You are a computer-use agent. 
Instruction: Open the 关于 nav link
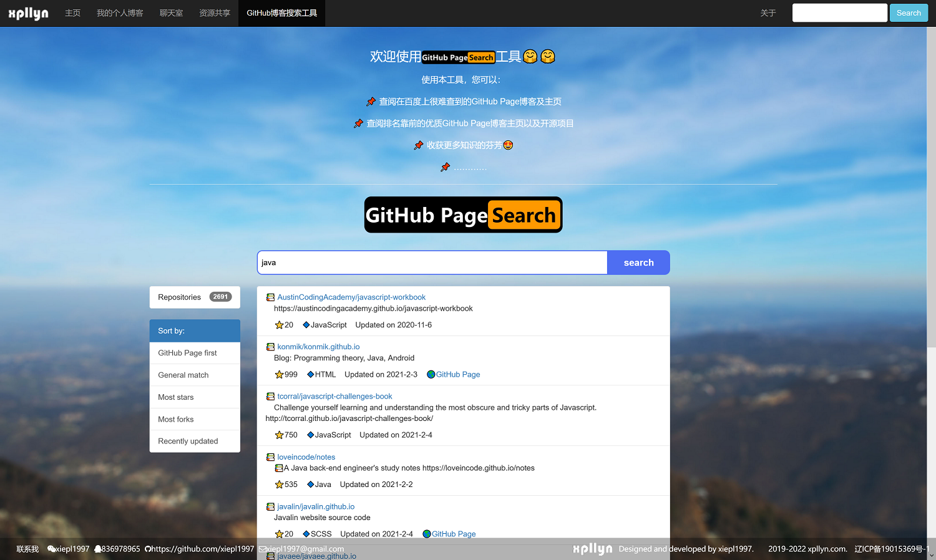tap(768, 13)
